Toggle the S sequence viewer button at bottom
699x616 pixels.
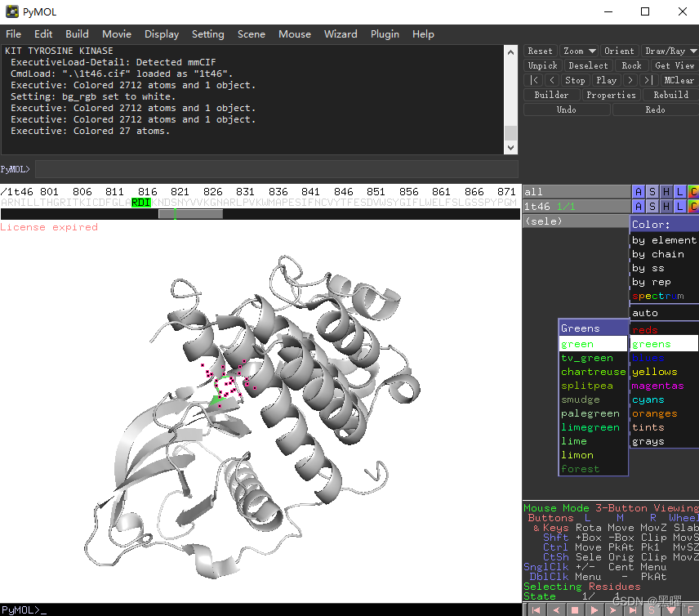pyautogui.click(x=652, y=609)
